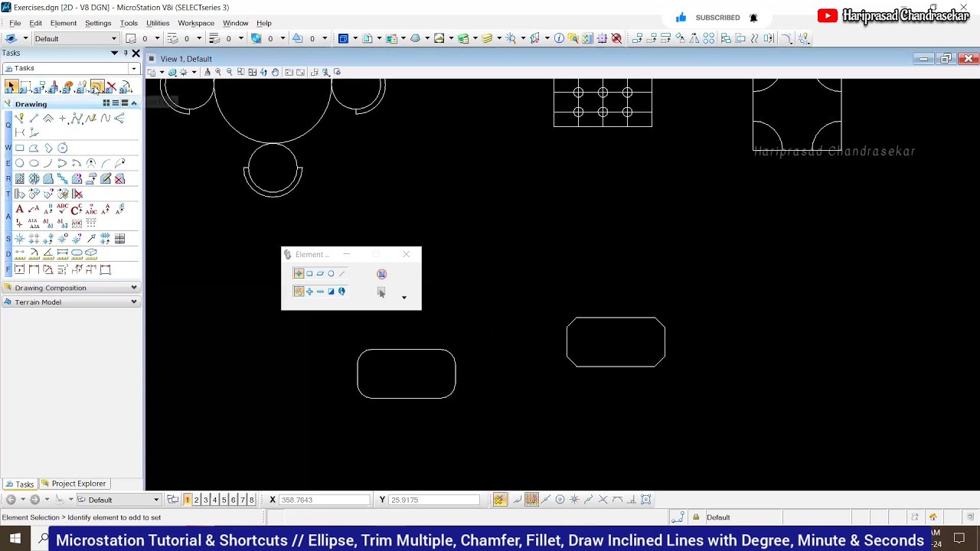This screenshot has height=551, width=980.
Task: Toggle view group window 1
Action: [x=187, y=500]
